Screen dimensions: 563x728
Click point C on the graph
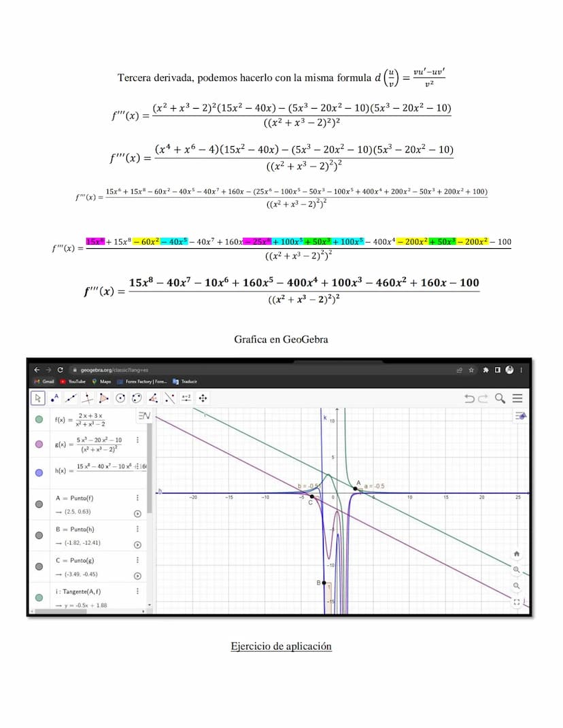click(x=312, y=496)
